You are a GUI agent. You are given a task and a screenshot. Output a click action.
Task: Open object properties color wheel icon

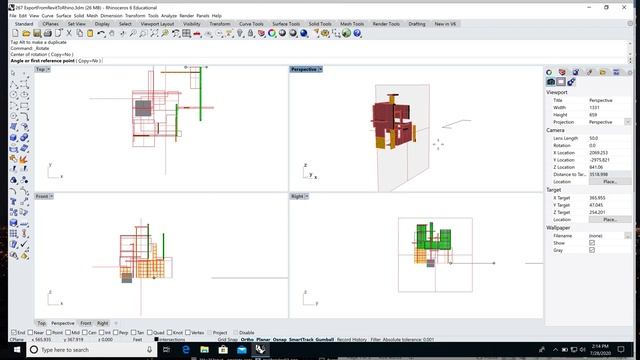(x=272, y=33)
